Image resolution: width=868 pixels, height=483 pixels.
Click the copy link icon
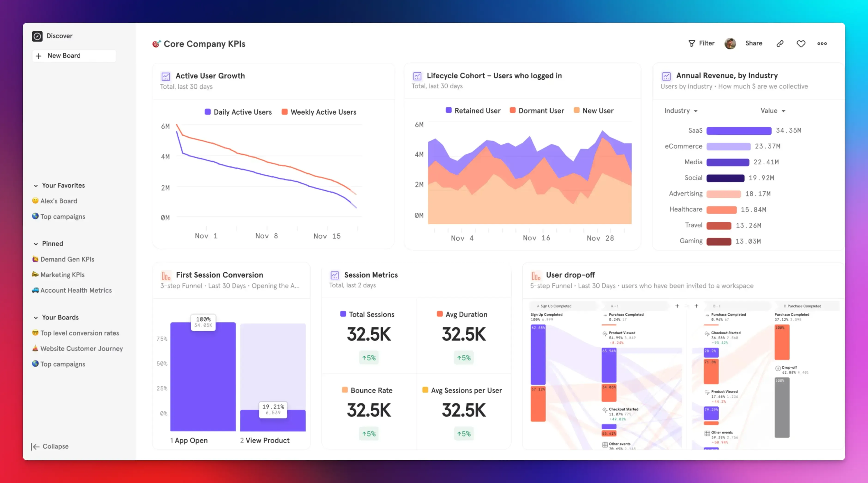click(780, 43)
